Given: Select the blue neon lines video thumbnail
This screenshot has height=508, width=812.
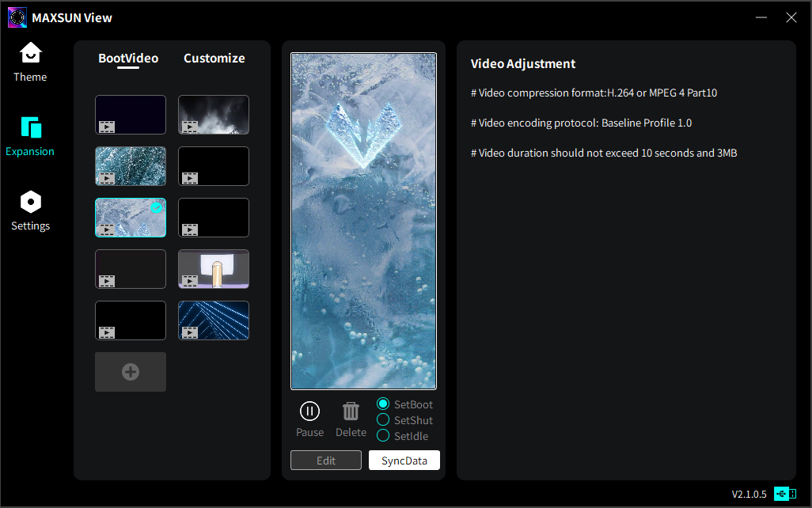Looking at the screenshot, I should tap(214, 320).
